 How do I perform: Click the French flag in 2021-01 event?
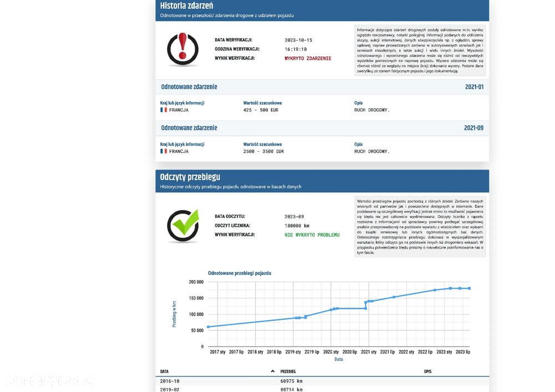[x=164, y=110]
